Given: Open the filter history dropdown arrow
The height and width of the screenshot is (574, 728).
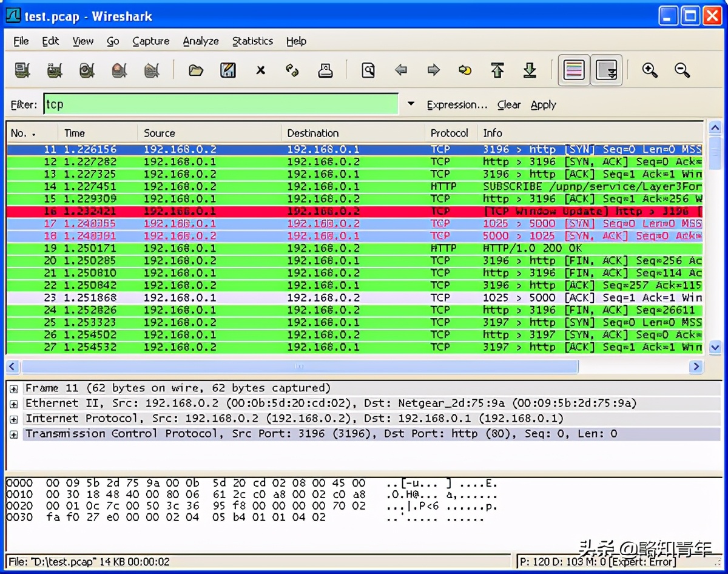Looking at the screenshot, I should coord(411,104).
